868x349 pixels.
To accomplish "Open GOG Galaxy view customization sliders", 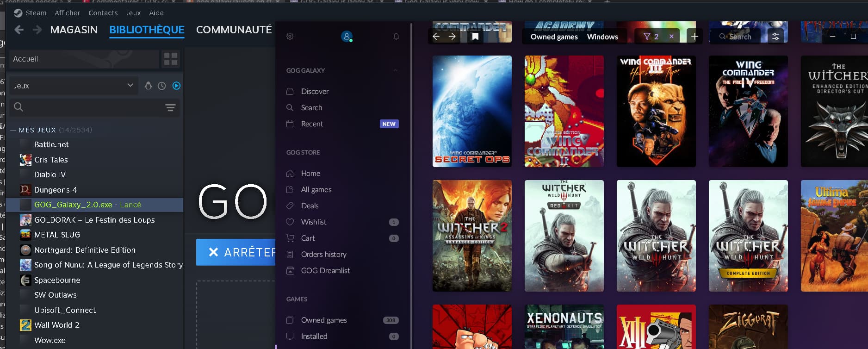I will click(x=775, y=36).
